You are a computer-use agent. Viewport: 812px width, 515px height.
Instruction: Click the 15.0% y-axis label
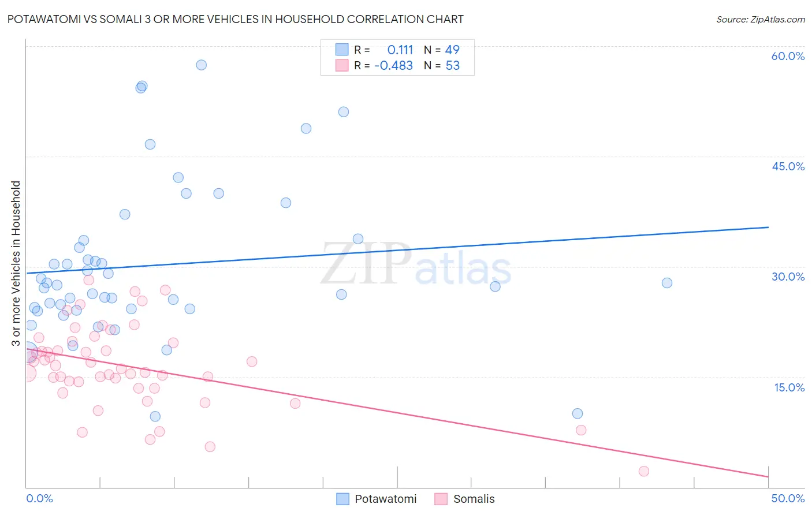click(x=789, y=387)
